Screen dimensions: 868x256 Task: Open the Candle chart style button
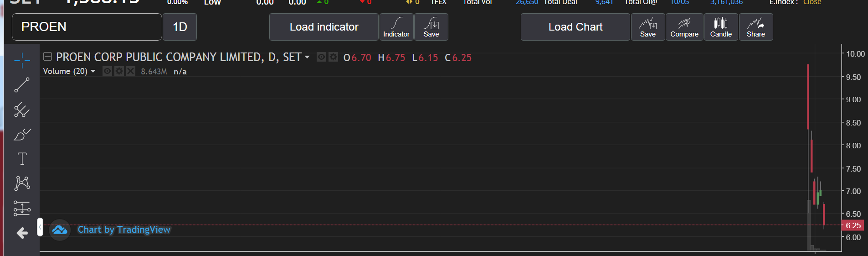(x=721, y=27)
